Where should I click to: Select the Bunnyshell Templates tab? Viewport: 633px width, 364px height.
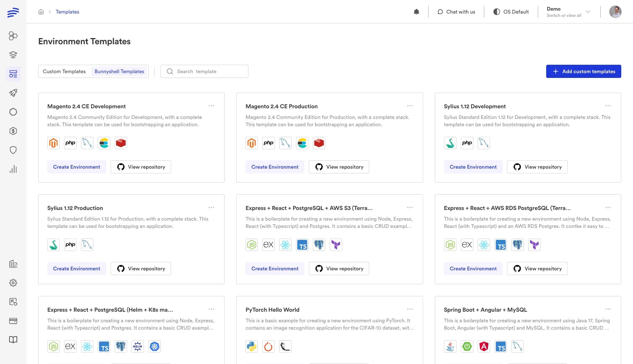click(x=119, y=71)
